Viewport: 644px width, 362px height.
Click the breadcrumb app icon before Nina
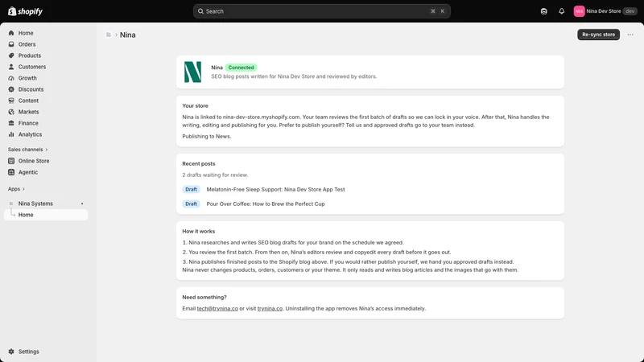click(109, 35)
